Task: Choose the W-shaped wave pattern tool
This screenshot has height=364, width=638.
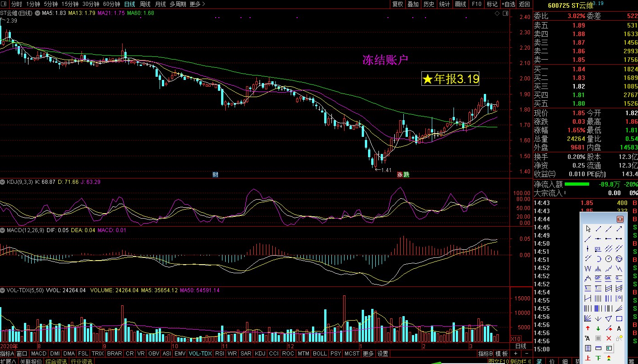Action: point(588,268)
